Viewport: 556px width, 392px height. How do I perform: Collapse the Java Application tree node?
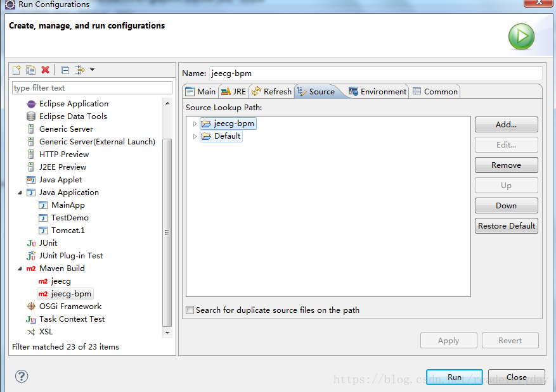point(20,193)
